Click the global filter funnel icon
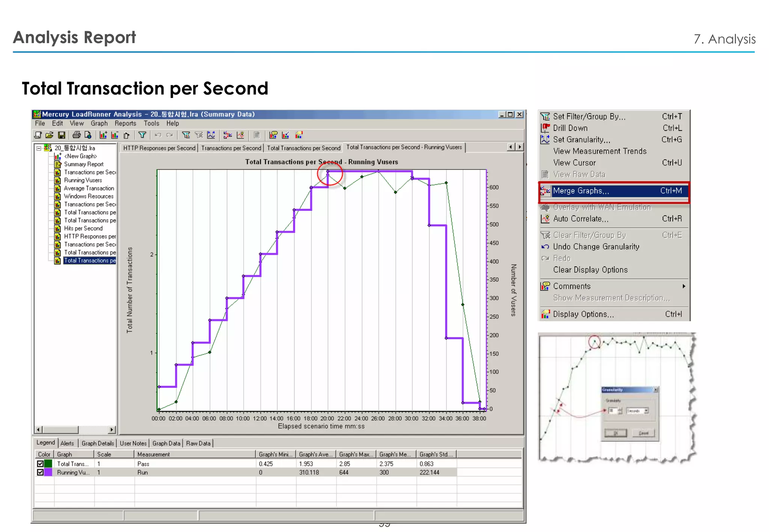This screenshot has height=532, width=769. click(142, 135)
